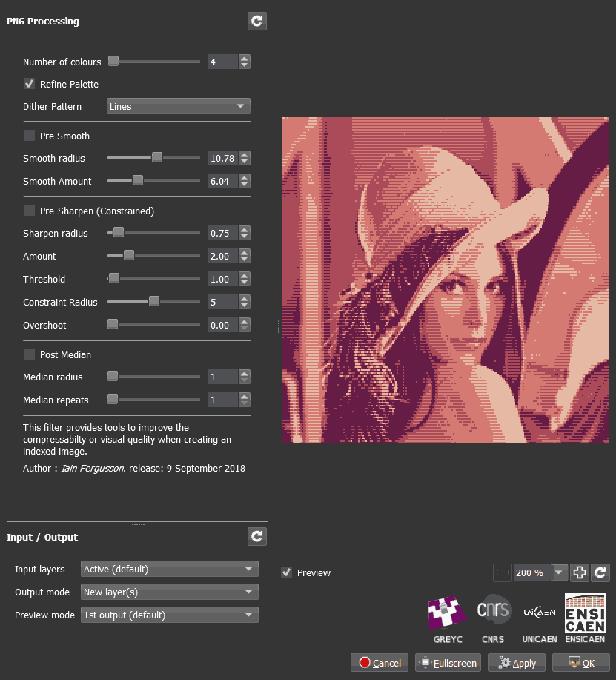Click the zoom field showing 200 %
Image resolution: width=616 pixels, height=680 pixels.
pos(533,572)
